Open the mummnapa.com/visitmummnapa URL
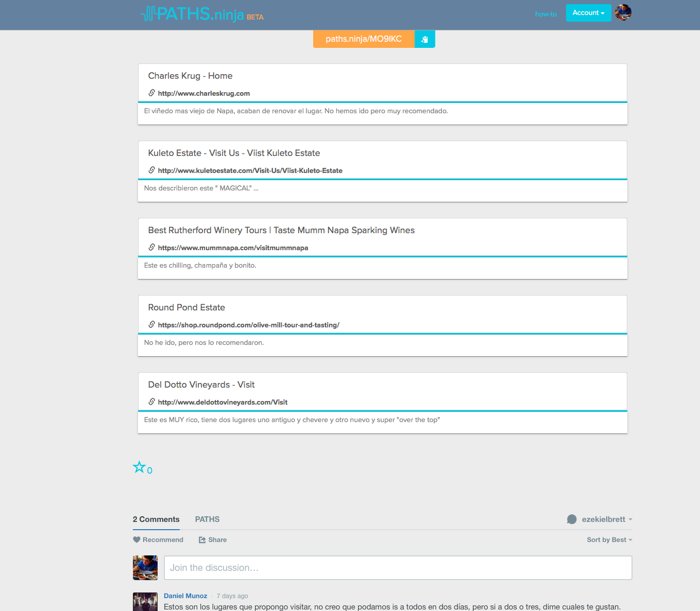This screenshot has width=700, height=611. click(233, 248)
